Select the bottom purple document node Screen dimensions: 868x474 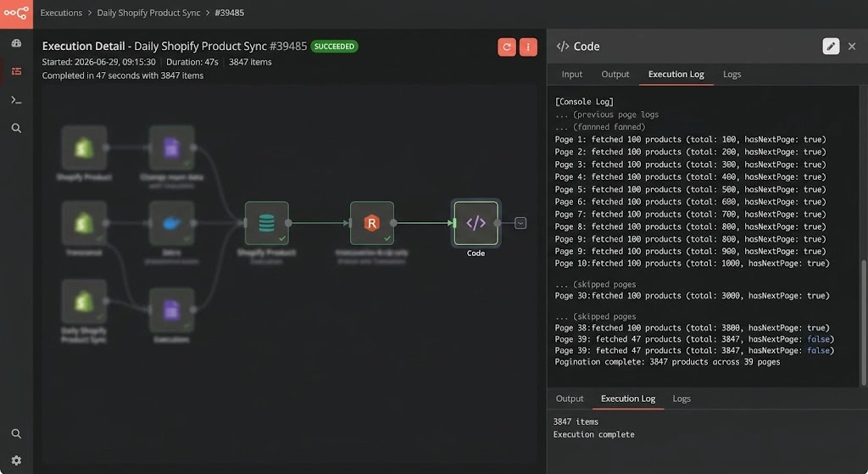click(x=171, y=310)
